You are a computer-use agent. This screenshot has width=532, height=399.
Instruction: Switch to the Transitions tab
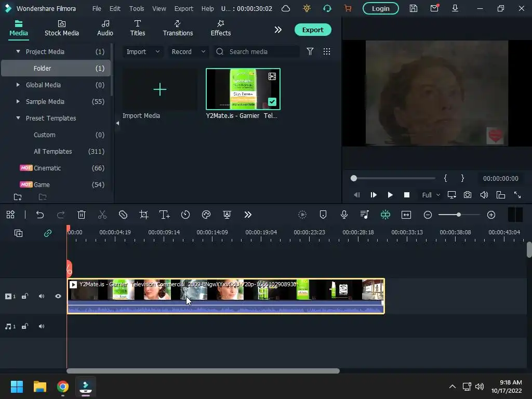coord(178,29)
